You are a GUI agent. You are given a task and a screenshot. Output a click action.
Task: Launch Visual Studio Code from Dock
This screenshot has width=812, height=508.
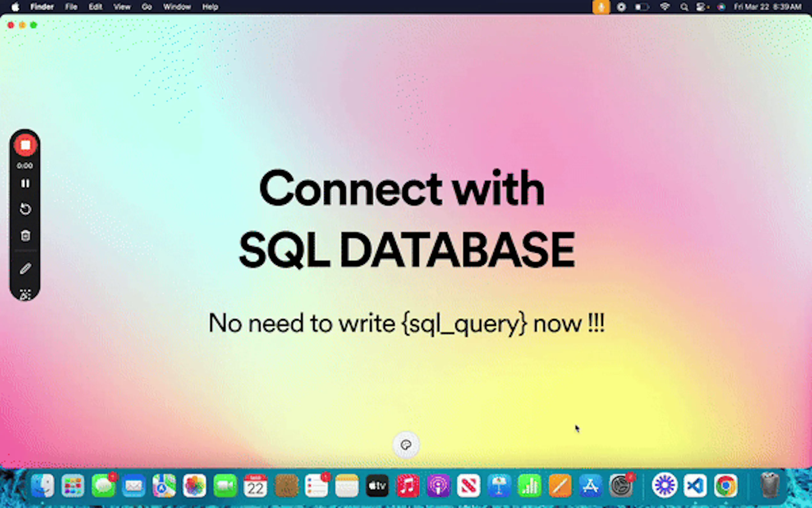[x=695, y=486]
